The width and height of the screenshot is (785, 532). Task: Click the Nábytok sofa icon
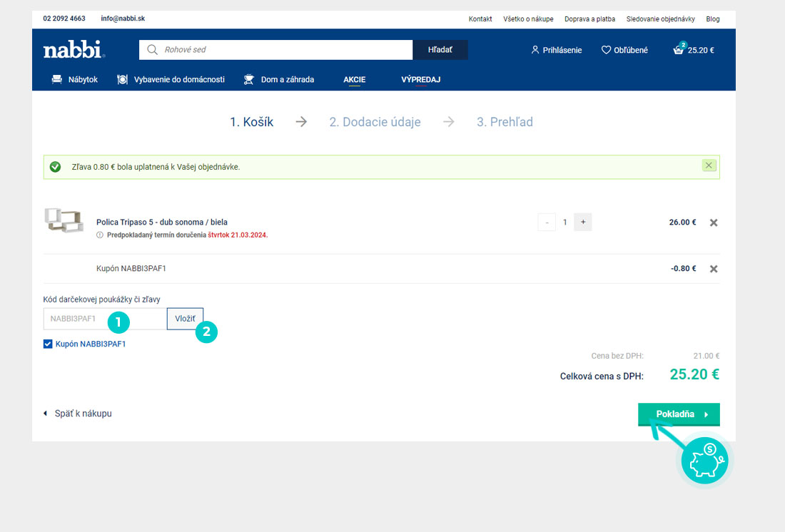pos(57,80)
